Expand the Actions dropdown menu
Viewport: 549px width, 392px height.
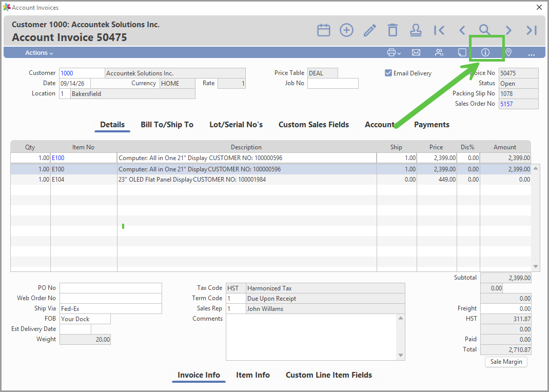click(39, 53)
